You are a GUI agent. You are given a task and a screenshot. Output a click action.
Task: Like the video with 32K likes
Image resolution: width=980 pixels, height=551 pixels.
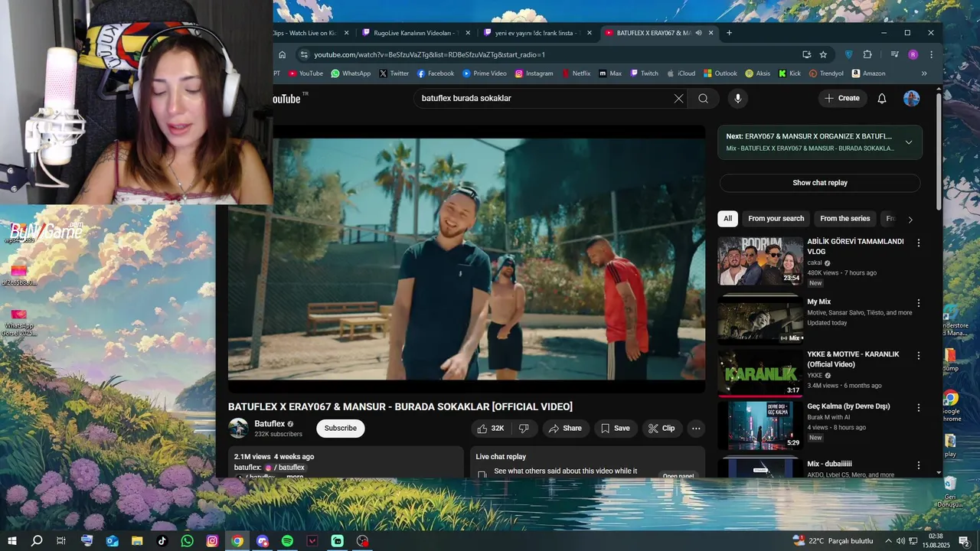coord(490,429)
